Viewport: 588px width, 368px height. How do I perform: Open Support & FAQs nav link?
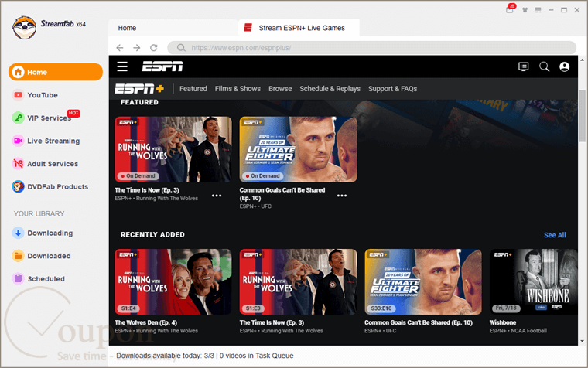tap(392, 89)
